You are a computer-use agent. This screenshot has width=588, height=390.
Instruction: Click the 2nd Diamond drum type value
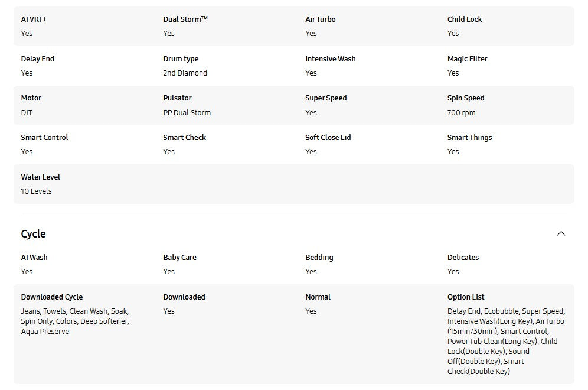[185, 73]
